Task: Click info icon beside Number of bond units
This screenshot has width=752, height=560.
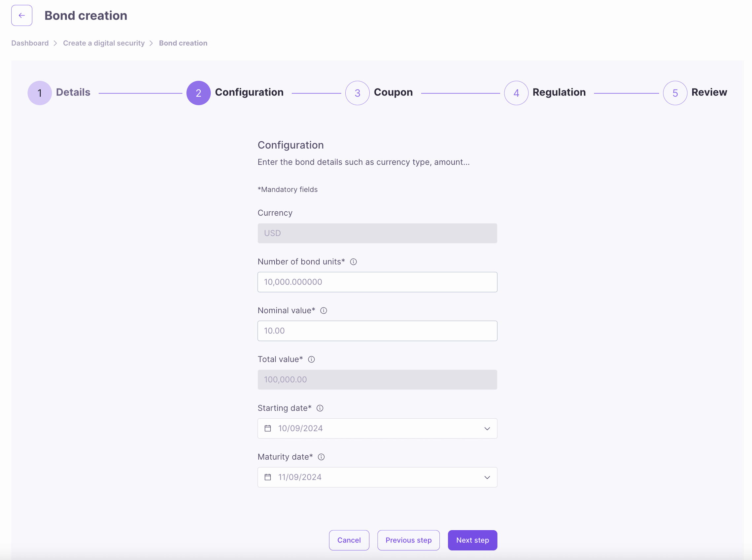Action: [x=353, y=262]
